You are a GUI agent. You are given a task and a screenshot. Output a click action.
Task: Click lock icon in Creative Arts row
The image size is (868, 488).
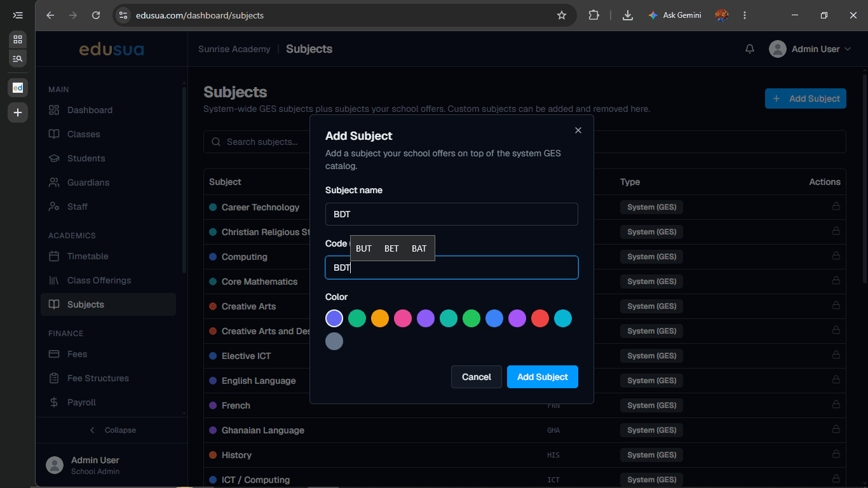tap(836, 306)
